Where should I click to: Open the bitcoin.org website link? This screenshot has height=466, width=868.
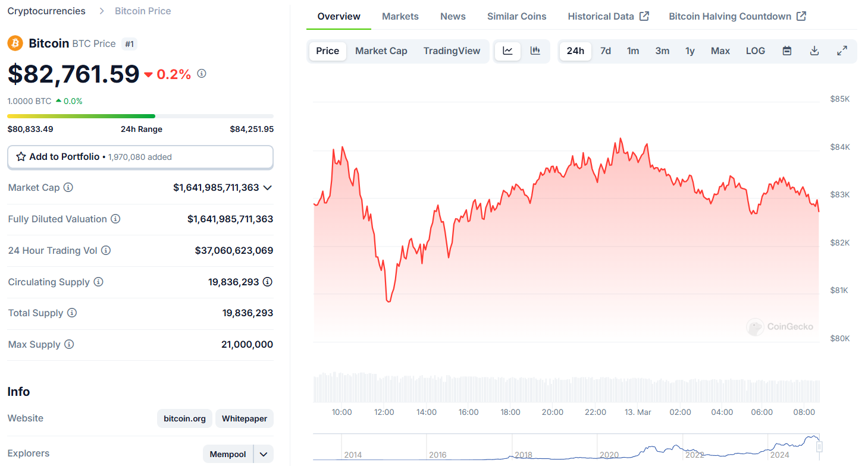185,418
